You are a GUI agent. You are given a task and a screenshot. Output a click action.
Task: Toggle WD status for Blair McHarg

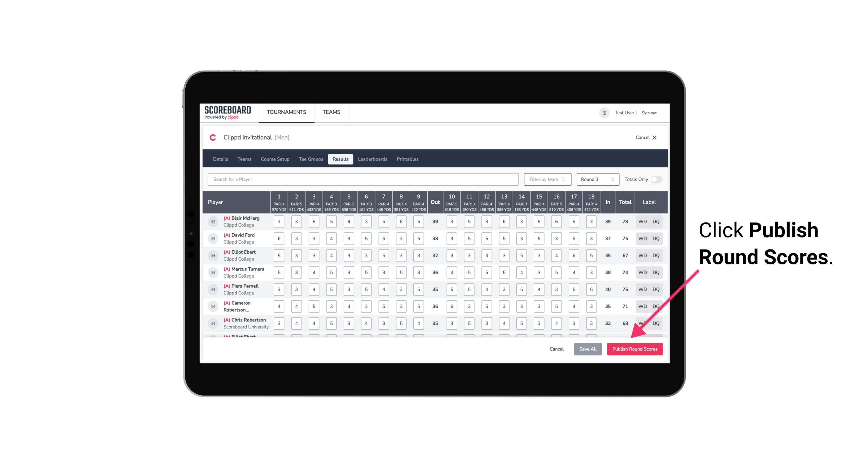pos(643,222)
